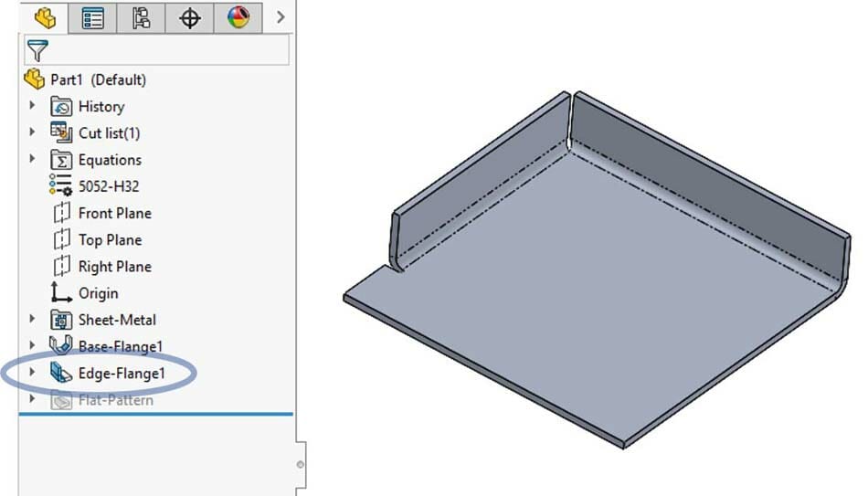Image resolution: width=868 pixels, height=496 pixels.
Task: Select the Cut list(1) label
Action: (x=109, y=132)
